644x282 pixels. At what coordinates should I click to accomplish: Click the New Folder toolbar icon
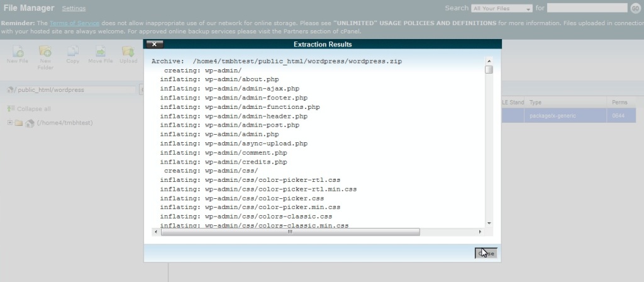(x=45, y=52)
